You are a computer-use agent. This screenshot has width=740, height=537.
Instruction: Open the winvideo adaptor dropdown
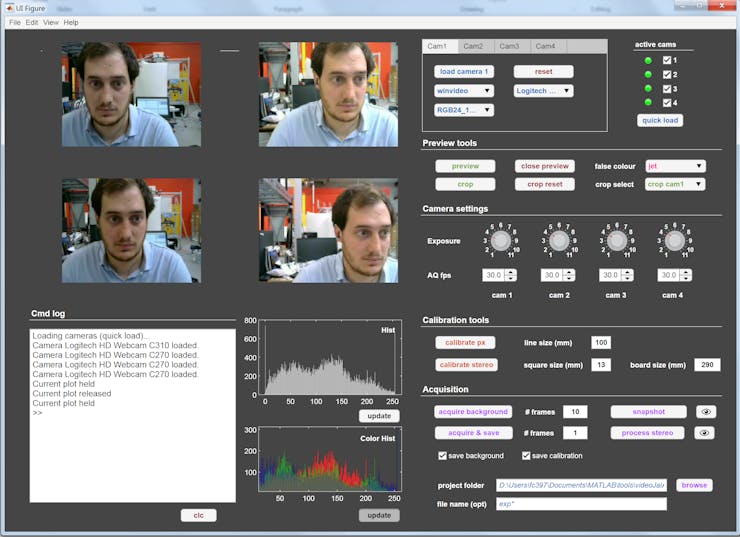coord(464,91)
